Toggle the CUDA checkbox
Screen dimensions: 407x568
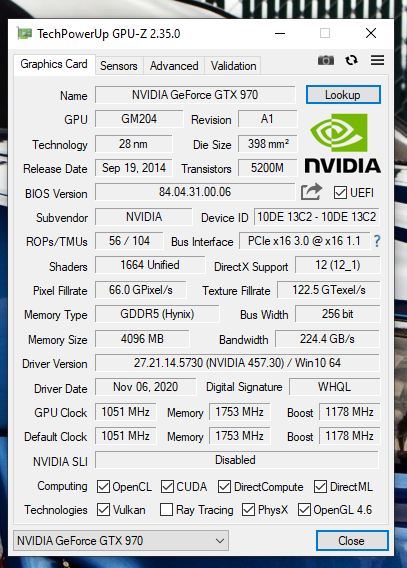[x=167, y=486]
